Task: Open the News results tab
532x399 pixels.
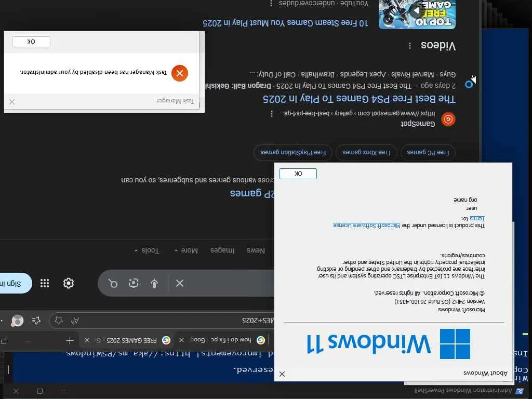Action: pos(256,250)
